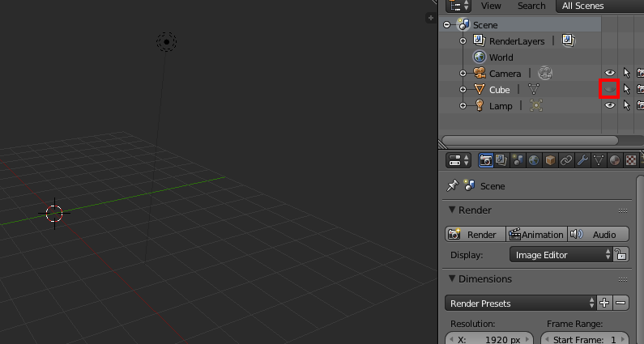Click the Dimensions panel grip dots
644x344 pixels.
623,279
